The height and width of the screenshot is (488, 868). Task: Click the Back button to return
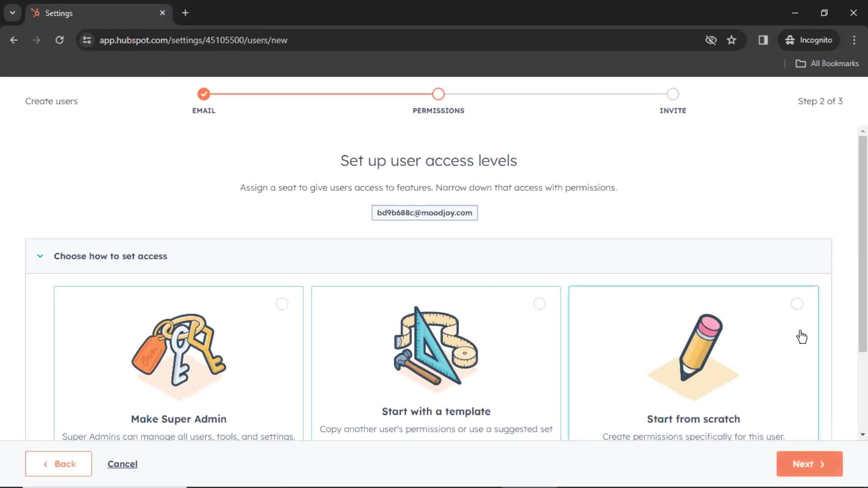58,464
